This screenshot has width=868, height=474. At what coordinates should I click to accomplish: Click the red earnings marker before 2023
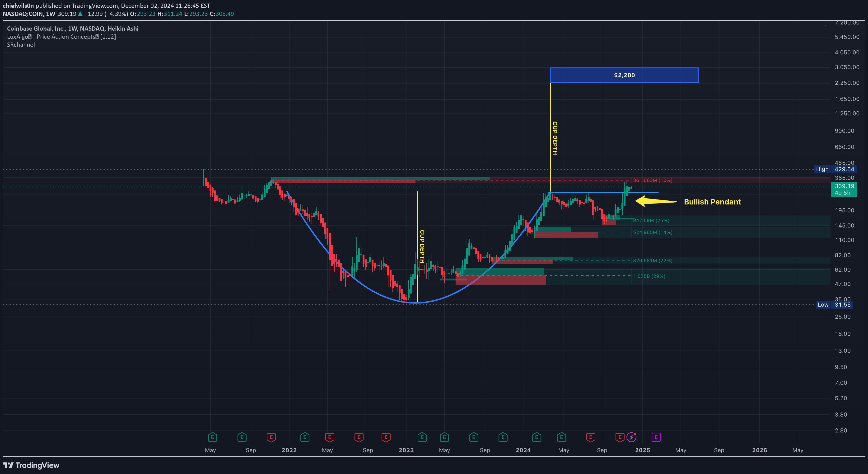(x=386, y=437)
